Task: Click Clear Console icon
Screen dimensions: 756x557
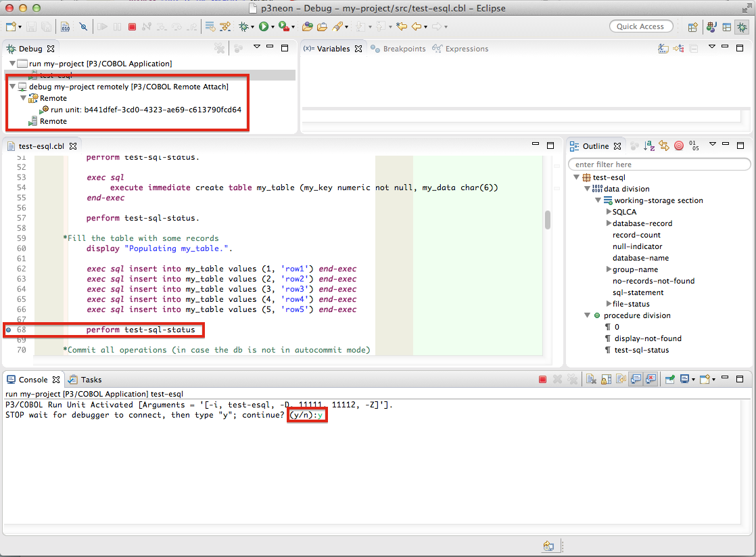Action: [x=591, y=380]
